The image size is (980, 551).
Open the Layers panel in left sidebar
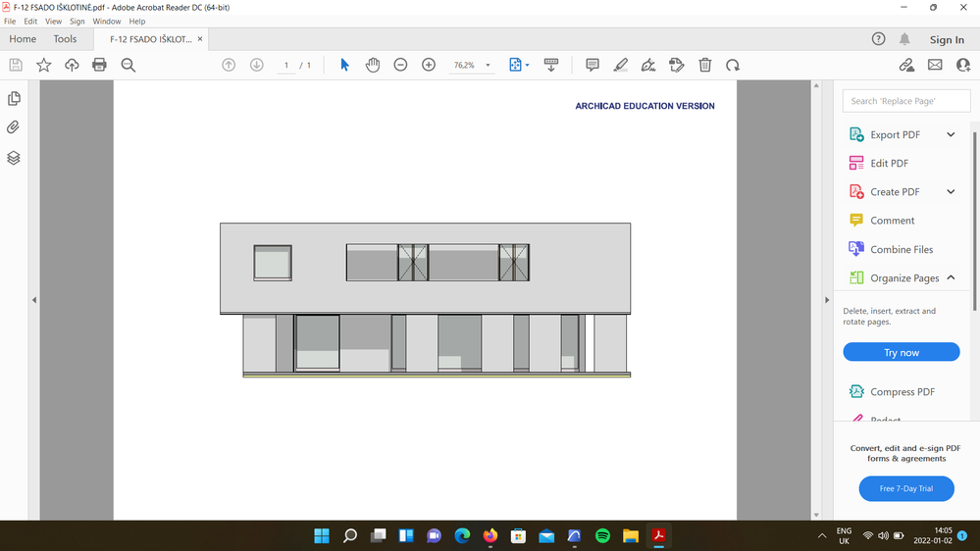coord(14,158)
